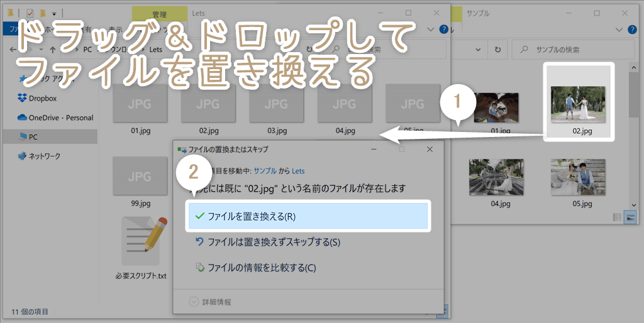Expand 詳細情報 in the dialog
Image resolution: width=644 pixels, height=323 pixels.
click(x=210, y=302)
